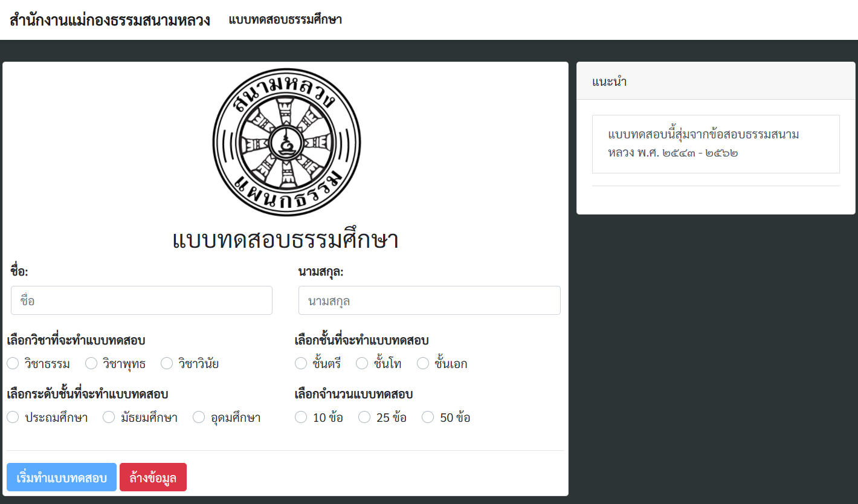Select the มัธยมศึกษา radio option

[x=109, y=417]
